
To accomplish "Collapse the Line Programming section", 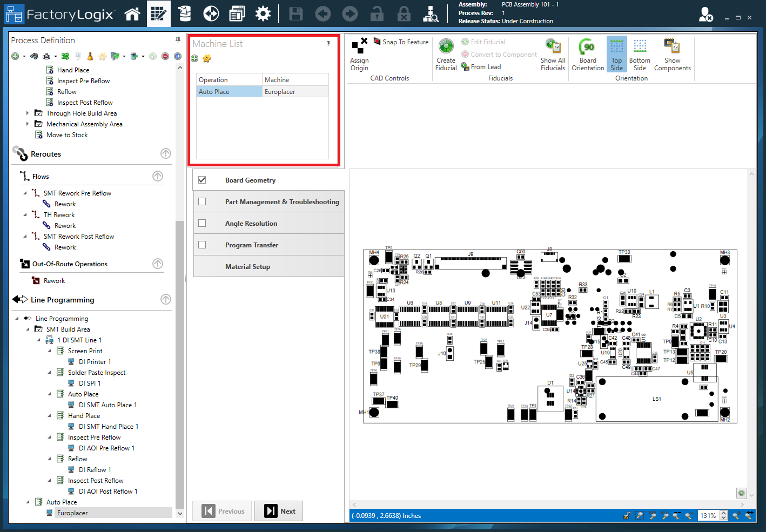I will tap(166, 299).
